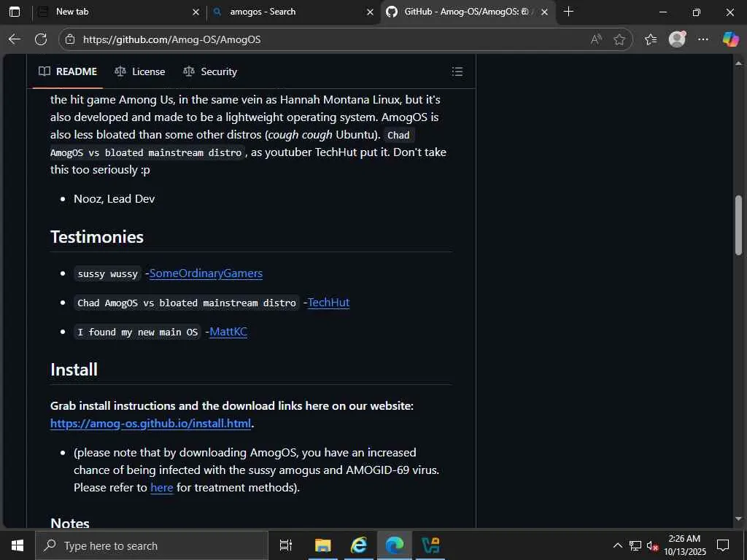Open the 'here' treatment methods link

point(161,488)
